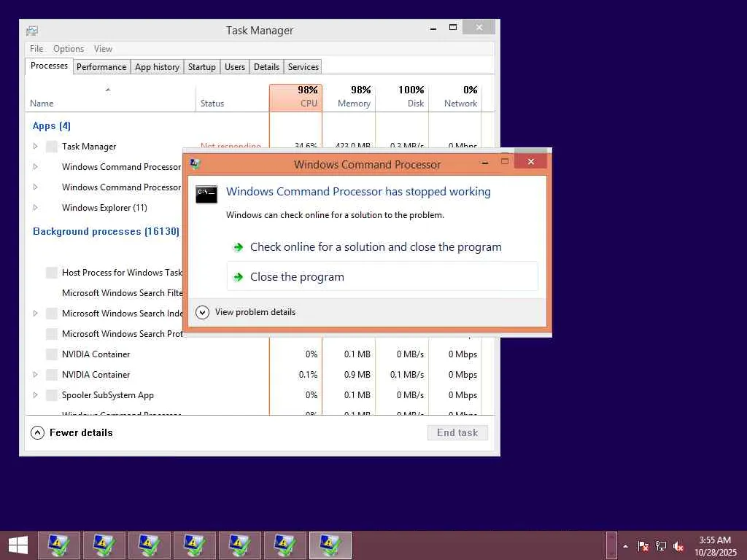Switch to the Users tab
This screenshot has width=747, height=560.
235,66
